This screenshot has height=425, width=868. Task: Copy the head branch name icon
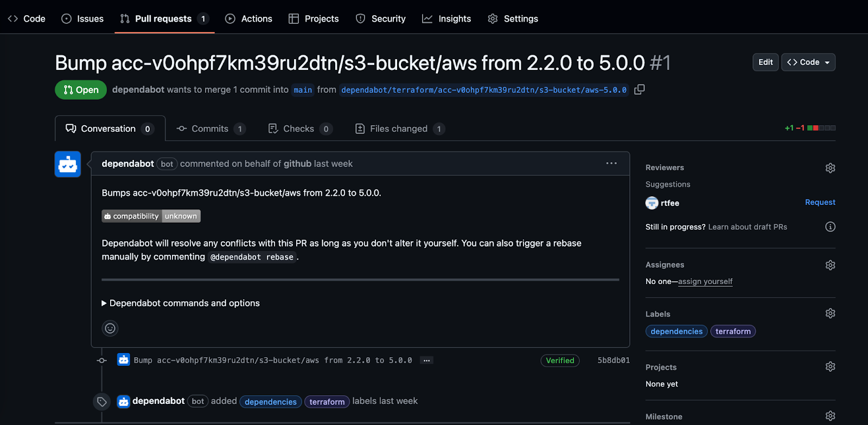[640, 89]
